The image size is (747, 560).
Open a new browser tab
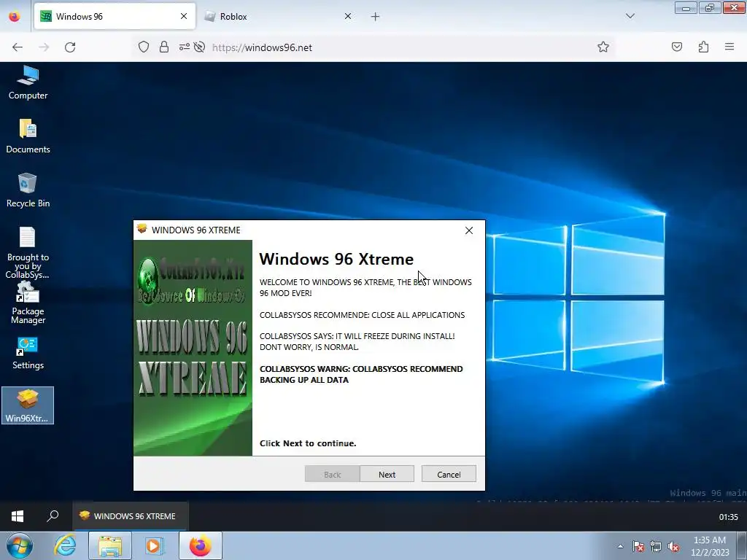click(376, 17)
